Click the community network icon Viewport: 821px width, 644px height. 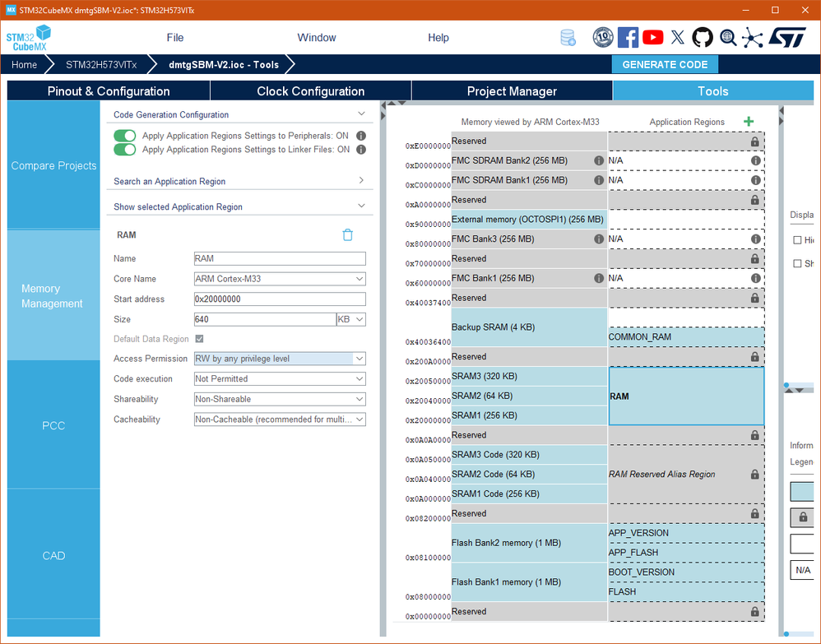click(x=753, y=38)
